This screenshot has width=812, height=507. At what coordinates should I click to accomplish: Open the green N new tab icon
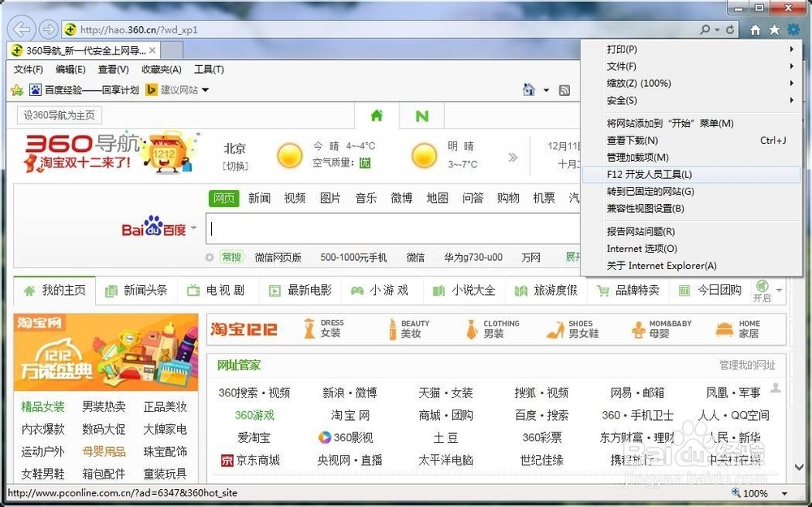pos(421,115)
